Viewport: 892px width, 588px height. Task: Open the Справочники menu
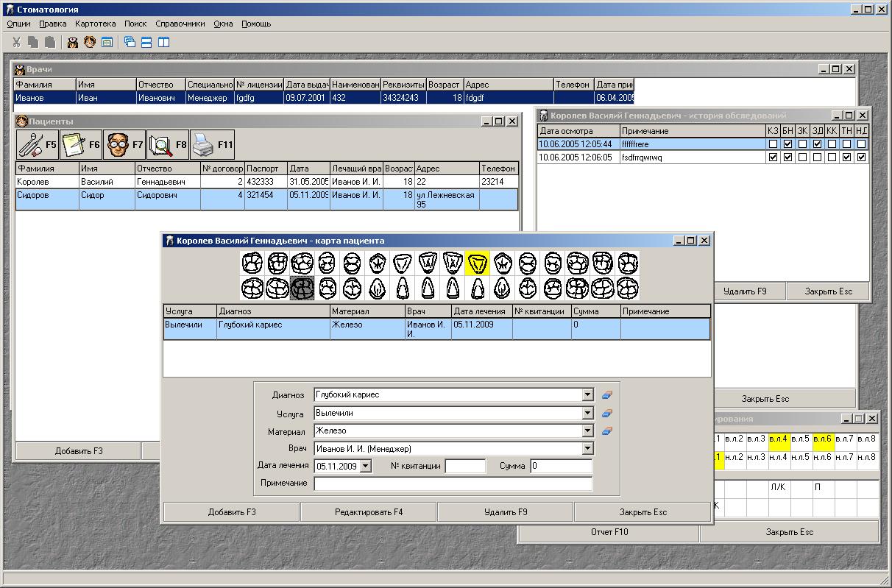(x=180, y=24)
